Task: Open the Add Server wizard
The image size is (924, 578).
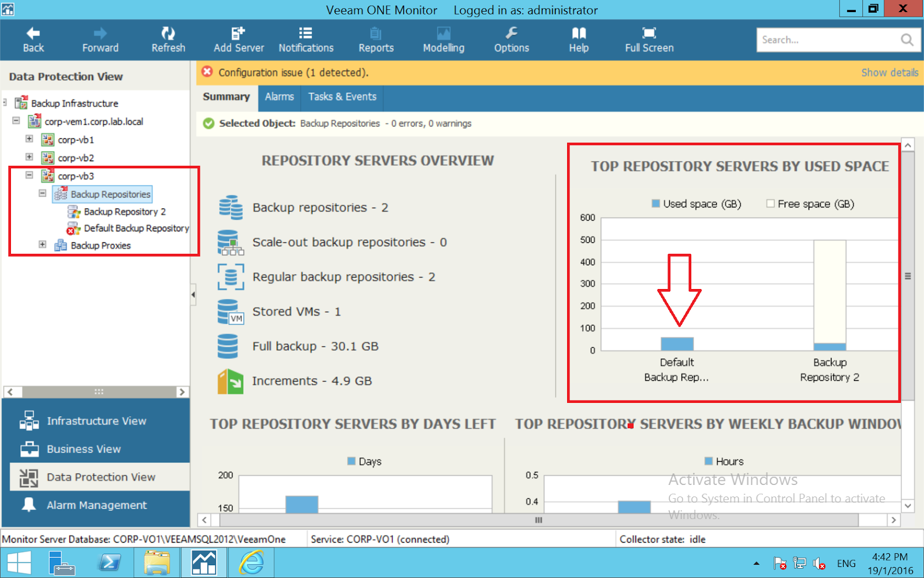Action: [x=239, y=40]
